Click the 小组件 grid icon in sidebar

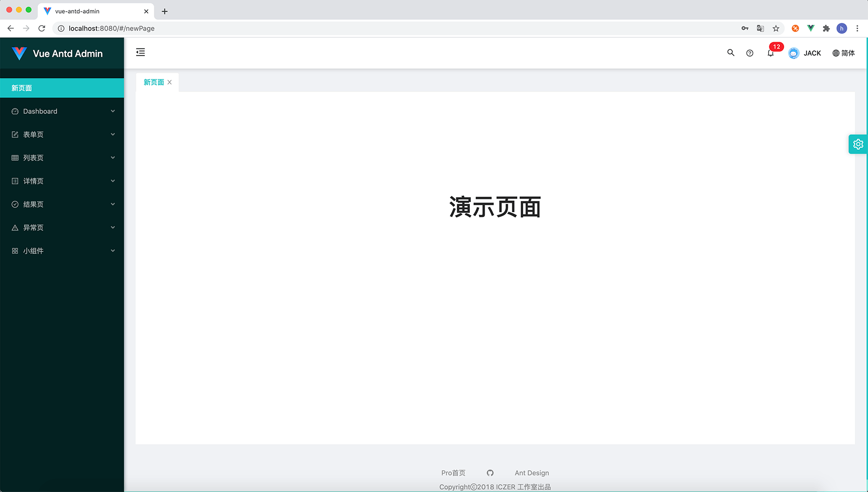(x=15, y=250)
